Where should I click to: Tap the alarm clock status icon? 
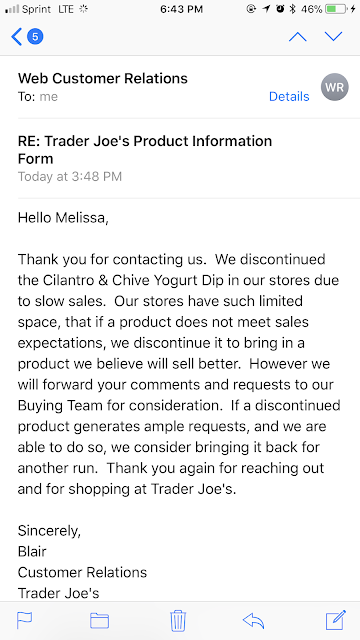(x=280, y=9)
